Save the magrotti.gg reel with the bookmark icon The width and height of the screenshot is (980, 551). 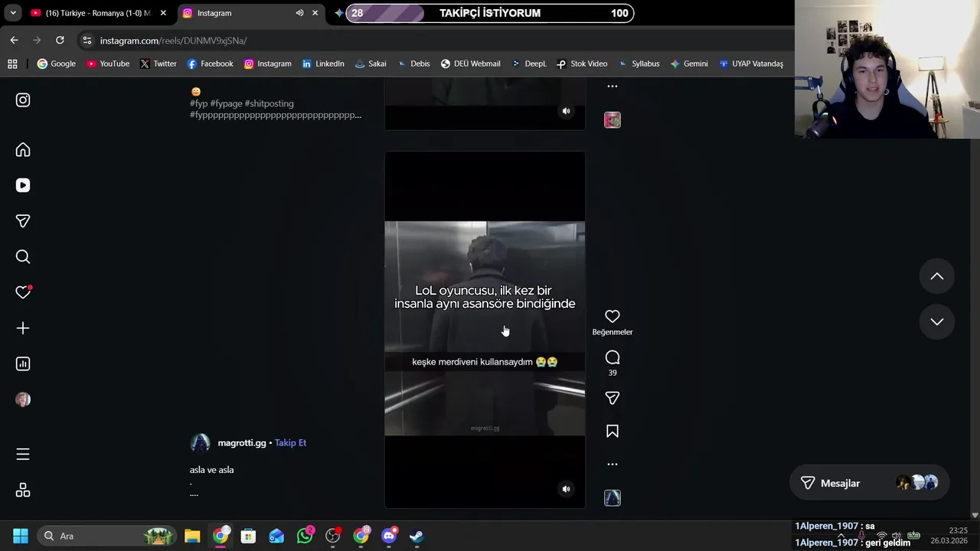click(612, 432)
